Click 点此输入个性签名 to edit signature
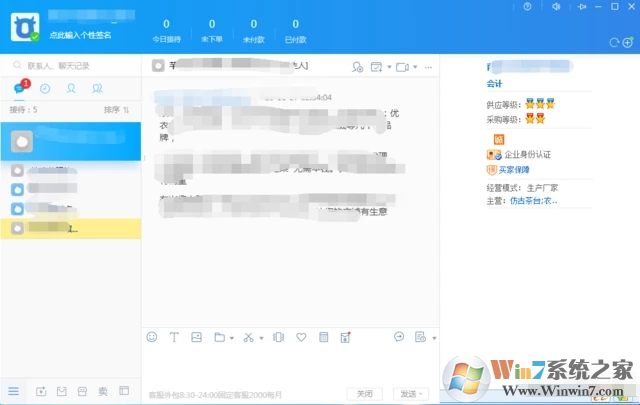The width and height of the screenshot is (640, 405). click(80, 36)
